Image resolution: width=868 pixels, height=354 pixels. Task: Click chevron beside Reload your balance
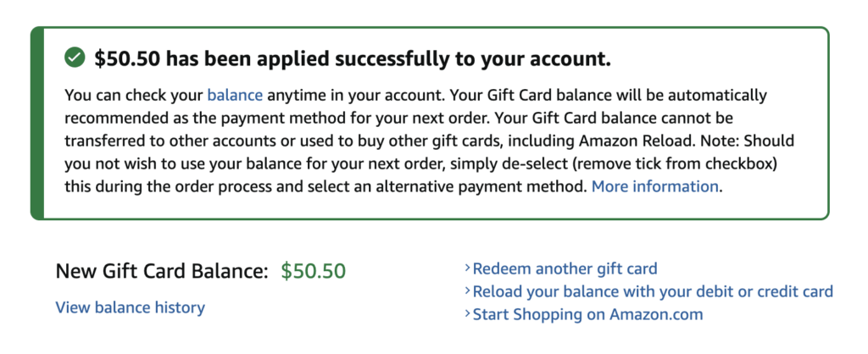point(467,292)
